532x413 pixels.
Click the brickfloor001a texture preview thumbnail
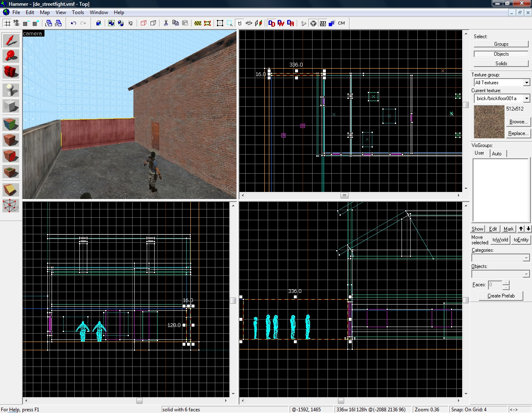[489, 122]
